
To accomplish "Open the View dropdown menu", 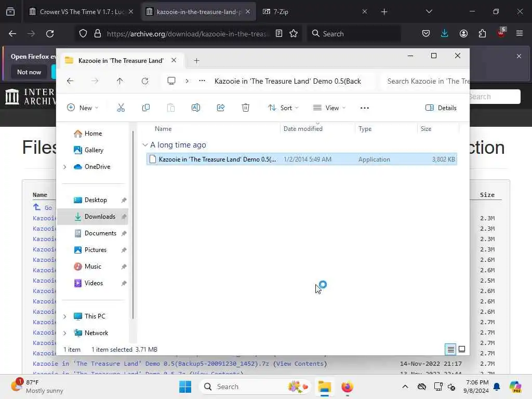I will pyautogui.click(x=329, y=108).
